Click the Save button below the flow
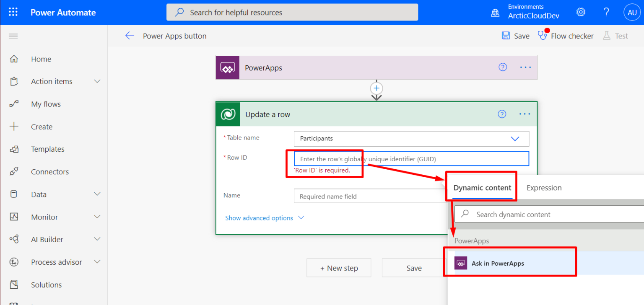This screenshot has width=644, height=305. tap(414, 268)
